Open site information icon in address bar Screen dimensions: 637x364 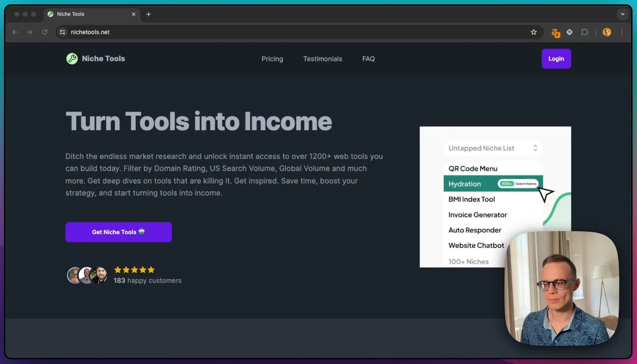tap(62, 32)
